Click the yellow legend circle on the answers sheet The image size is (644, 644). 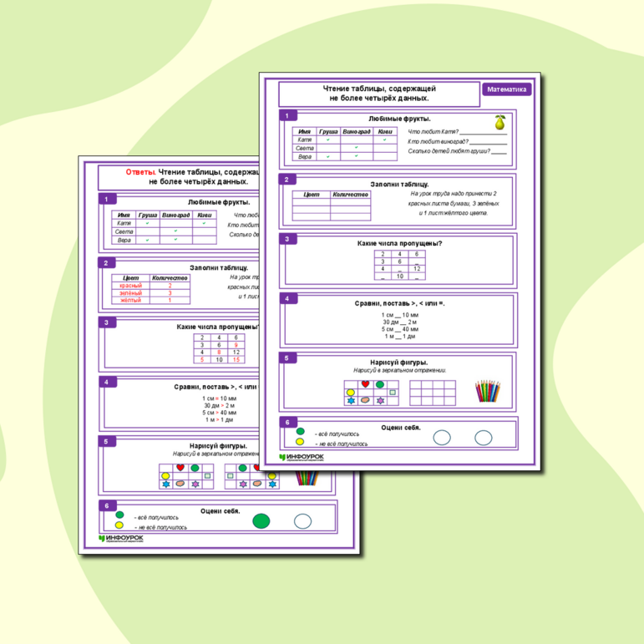tap(119, 525)
